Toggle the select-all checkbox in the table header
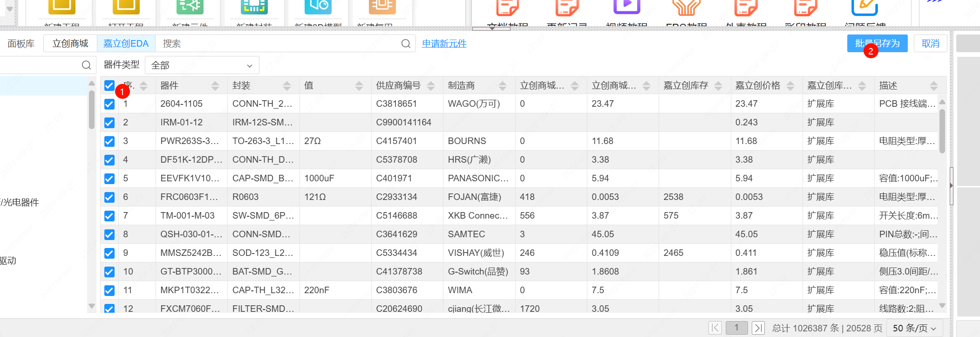980x337 pixels. point(109,86)
